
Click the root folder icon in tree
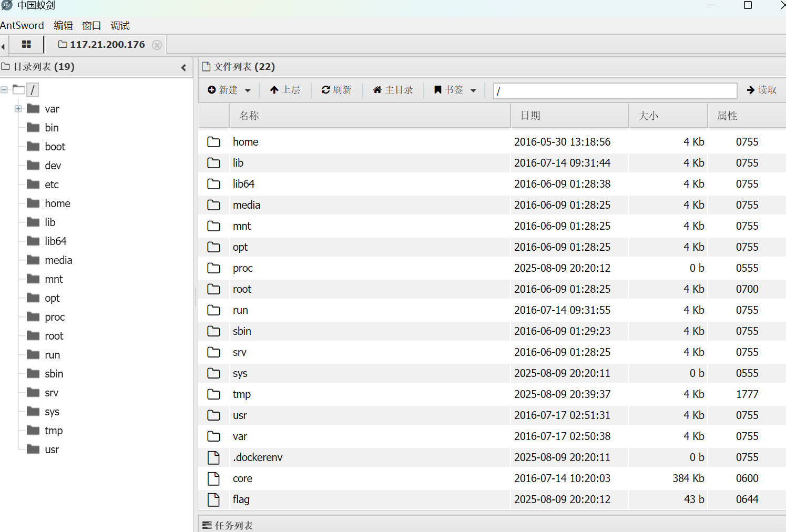coord(33,335)
